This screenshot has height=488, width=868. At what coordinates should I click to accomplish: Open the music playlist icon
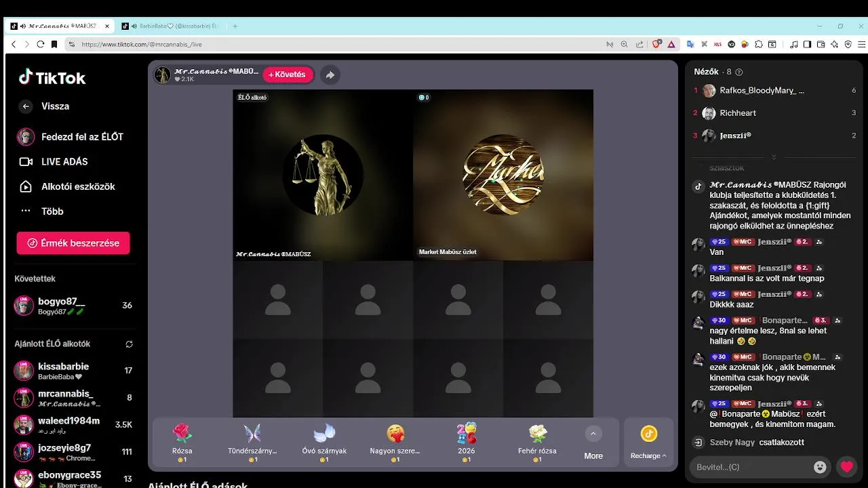(x=794, y=44)
